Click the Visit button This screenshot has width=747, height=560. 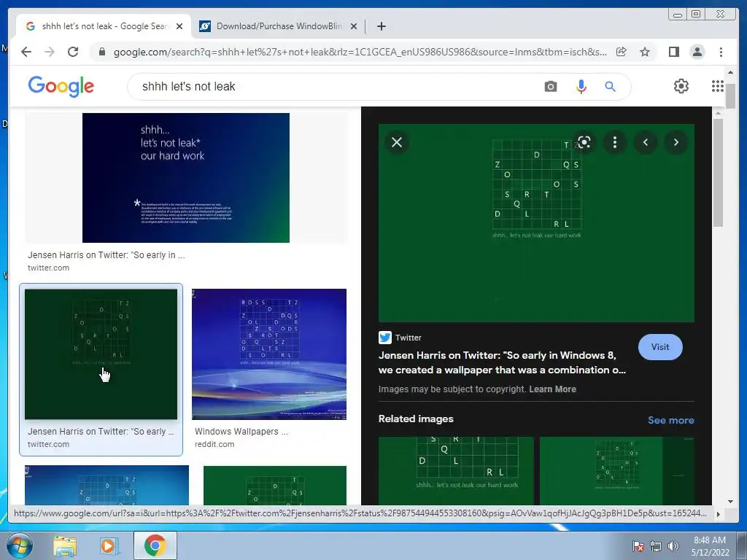659,346
